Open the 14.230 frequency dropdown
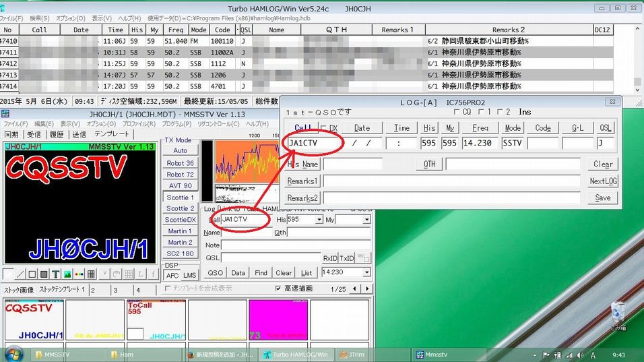Viewport: 644px width, 362px height. click(x=366, y=272)
